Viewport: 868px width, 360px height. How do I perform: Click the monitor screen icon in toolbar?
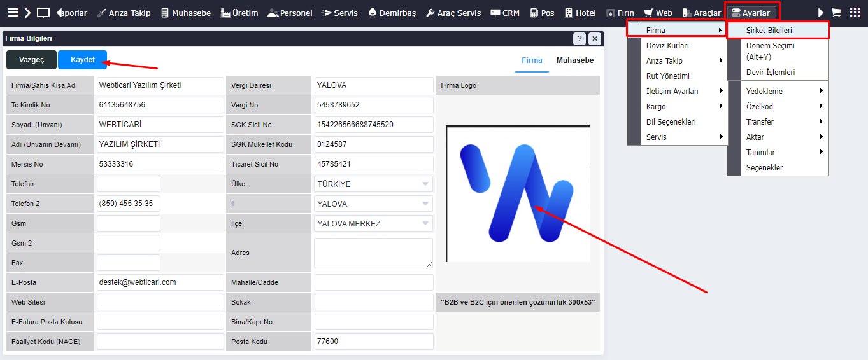click(x=43, y=13)
